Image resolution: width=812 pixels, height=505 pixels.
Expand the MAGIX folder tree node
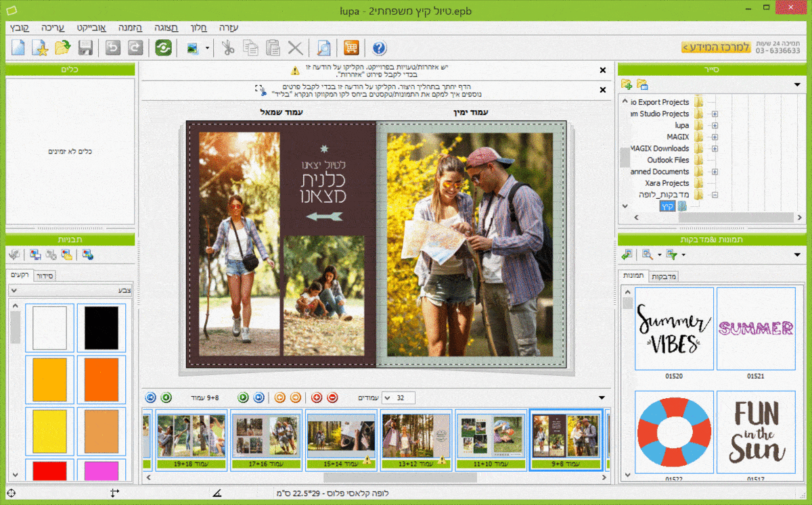pos(715,137)
